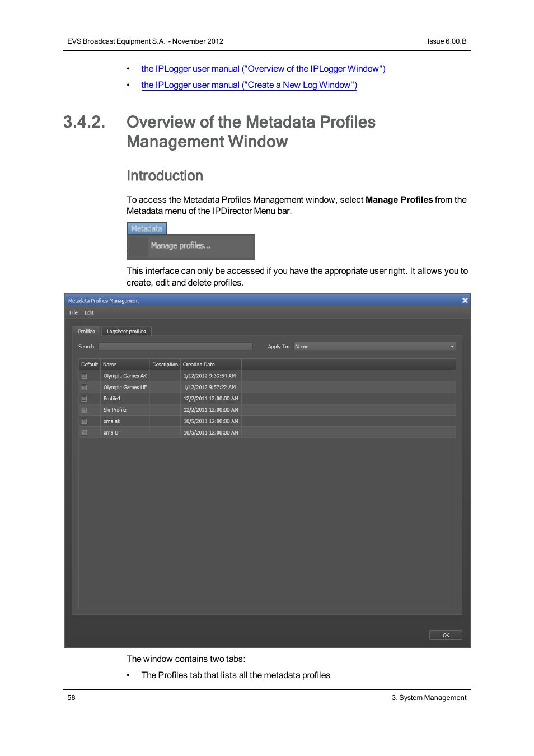Screen dimensions: 534x756
Task: Sort by the Name column header
Action: click(x=125, y=365)
